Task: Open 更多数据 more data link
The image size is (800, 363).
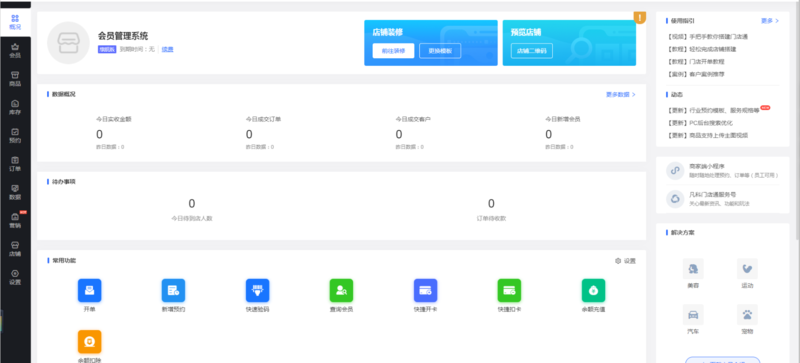Action: (x=620, y=94)
